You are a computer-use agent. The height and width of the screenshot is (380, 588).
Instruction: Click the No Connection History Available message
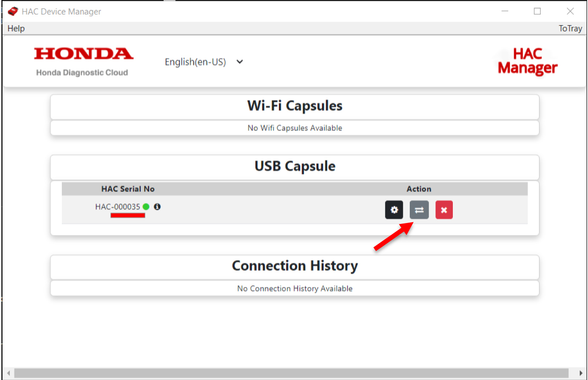295,289
